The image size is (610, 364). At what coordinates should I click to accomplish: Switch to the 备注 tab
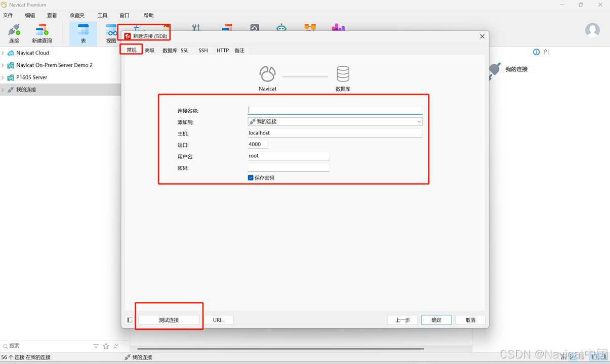click(x=239, y=51)
